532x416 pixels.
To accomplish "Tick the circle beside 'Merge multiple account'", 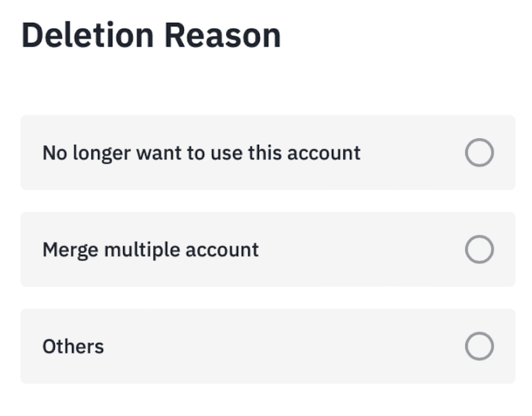I will 479,249.
